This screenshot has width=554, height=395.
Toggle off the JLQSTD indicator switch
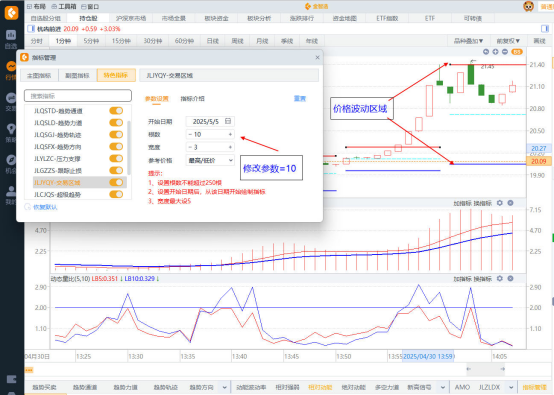(x=116, y=111)
